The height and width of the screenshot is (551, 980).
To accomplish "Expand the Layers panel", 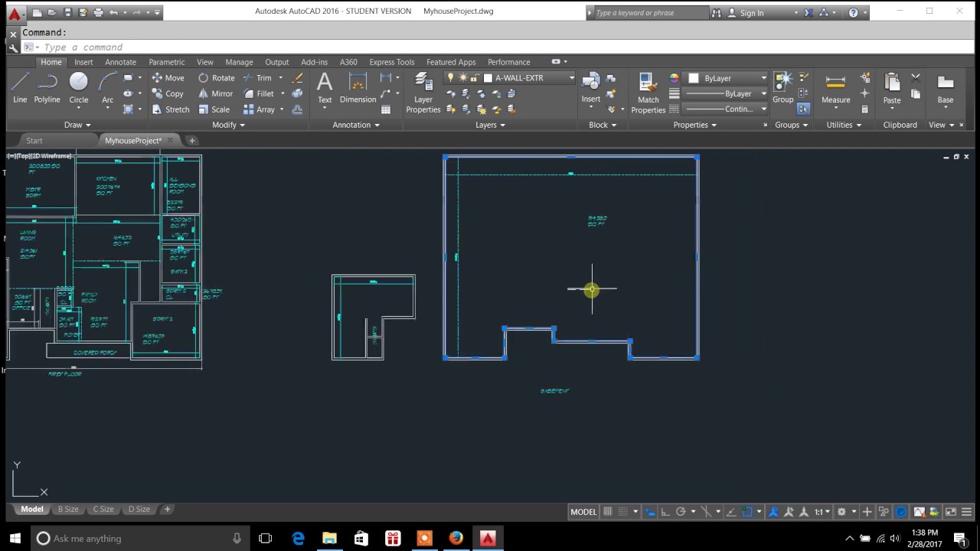I will click(490, 125).
